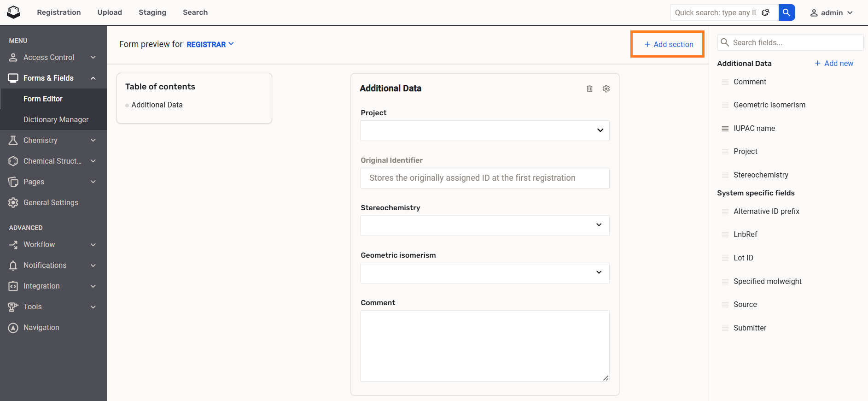Open the Staging tab
868x401 pixels.
click(152, 12)
